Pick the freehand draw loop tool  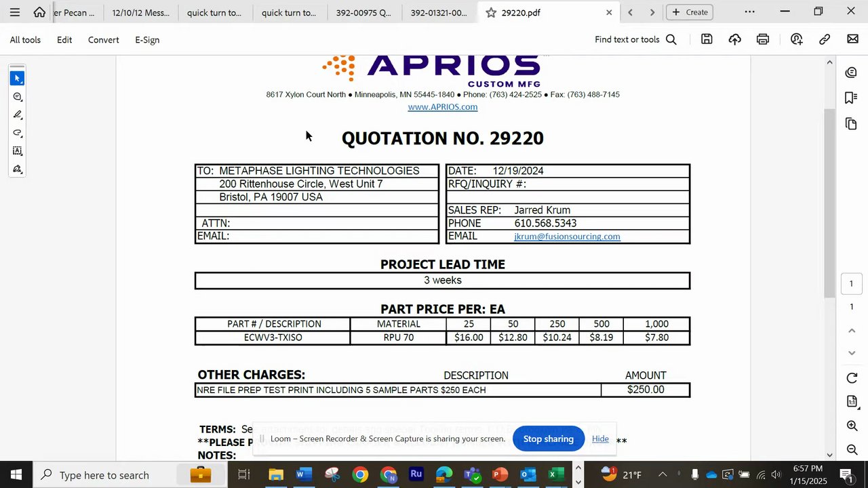[17, 133]
